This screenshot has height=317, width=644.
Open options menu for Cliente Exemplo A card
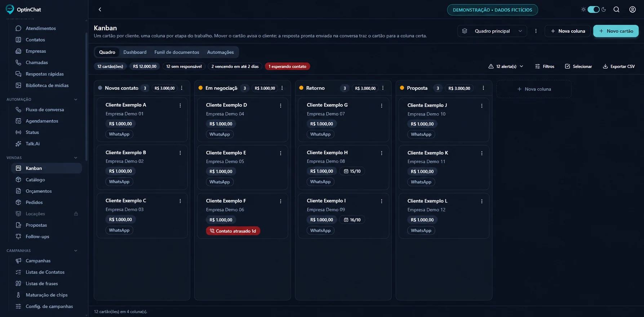(x=180, y=106)
